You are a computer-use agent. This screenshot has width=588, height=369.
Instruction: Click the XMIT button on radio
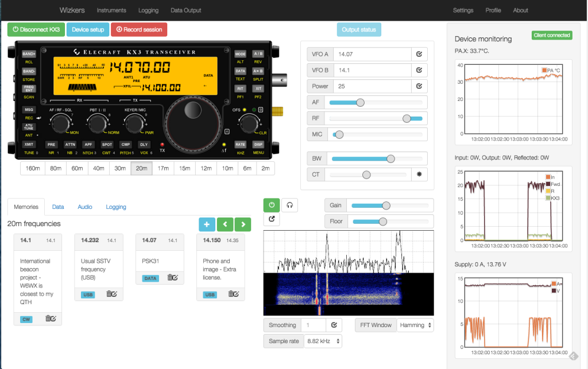click(29, 144)
